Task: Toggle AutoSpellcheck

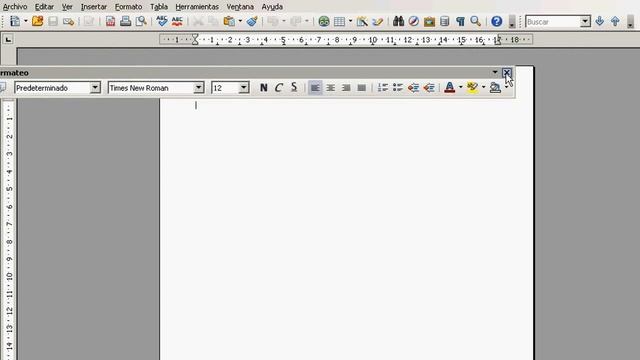Action: (177, 21)
